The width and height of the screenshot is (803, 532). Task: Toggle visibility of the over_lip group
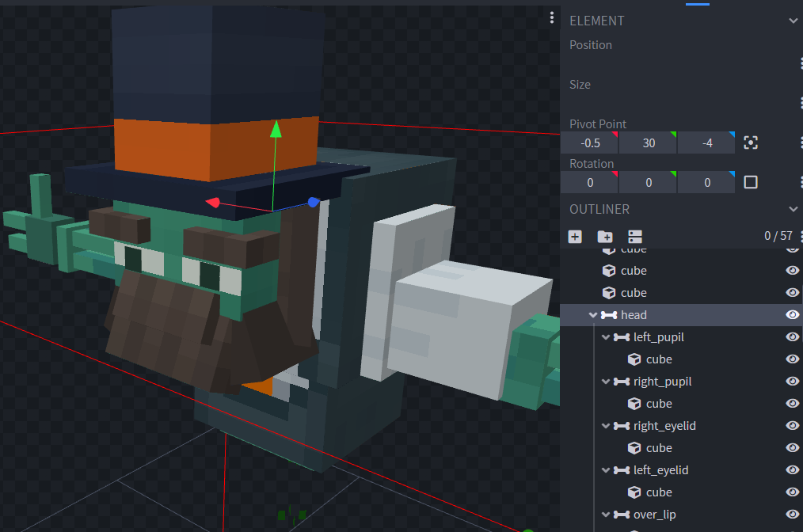pyautogui.click(x=791, y=515)
